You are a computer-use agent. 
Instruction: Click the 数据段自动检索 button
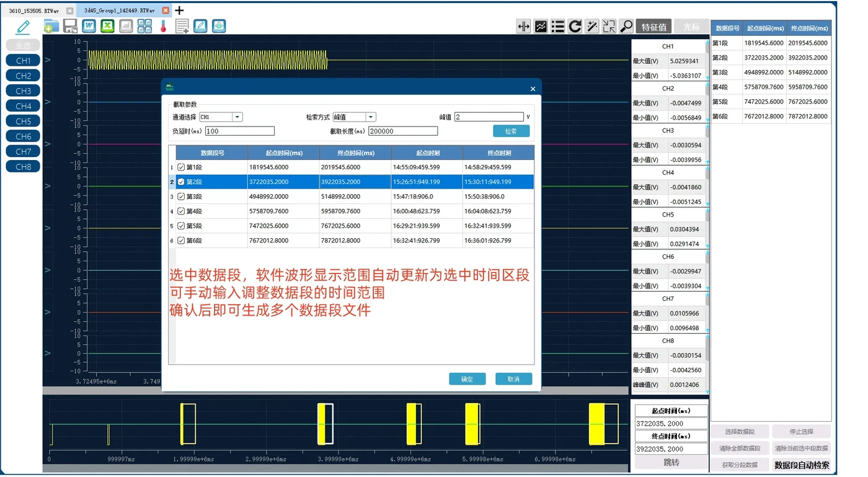[802, 465]
